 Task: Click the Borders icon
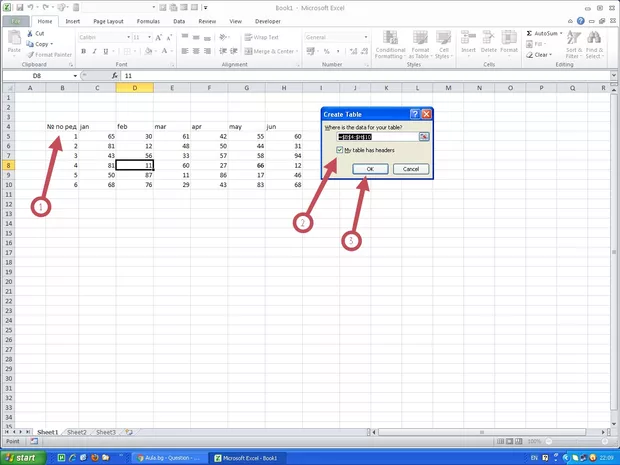(x=127, y=51)
